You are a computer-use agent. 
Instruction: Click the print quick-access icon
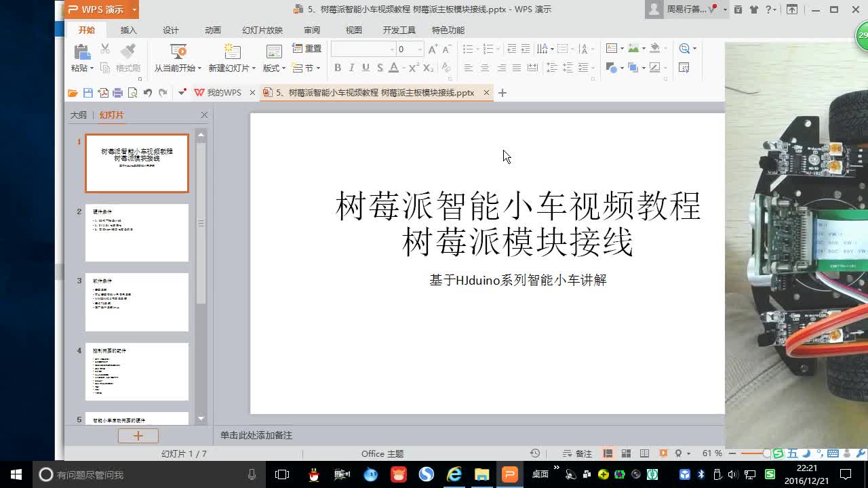[x=117, y=93]
